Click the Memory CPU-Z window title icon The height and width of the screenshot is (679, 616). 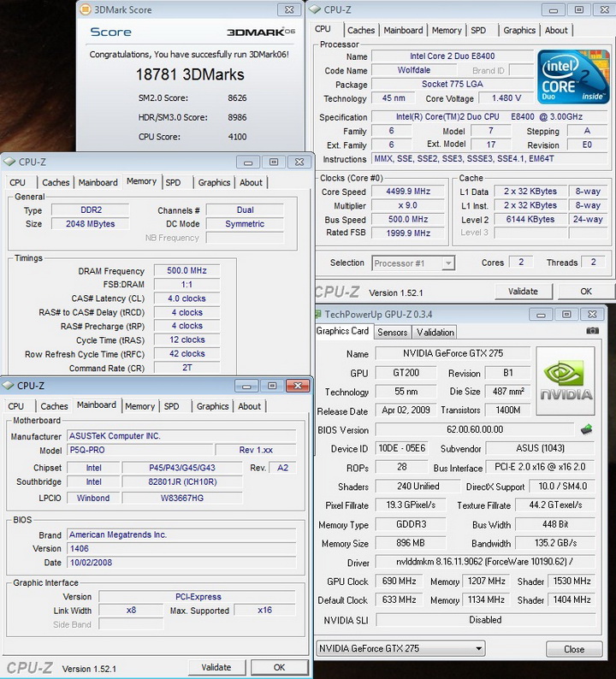click(9, 162)
